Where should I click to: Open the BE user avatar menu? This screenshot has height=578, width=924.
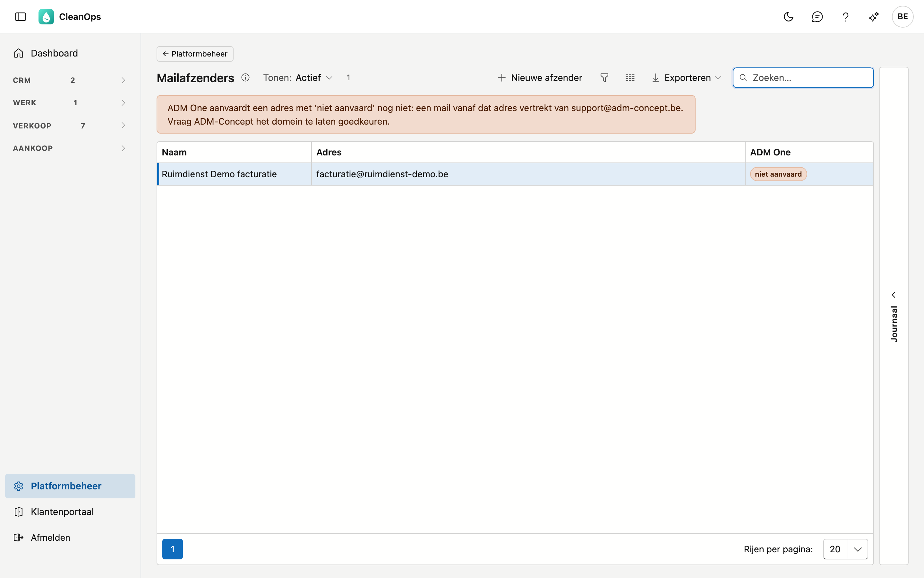(903, 16)
